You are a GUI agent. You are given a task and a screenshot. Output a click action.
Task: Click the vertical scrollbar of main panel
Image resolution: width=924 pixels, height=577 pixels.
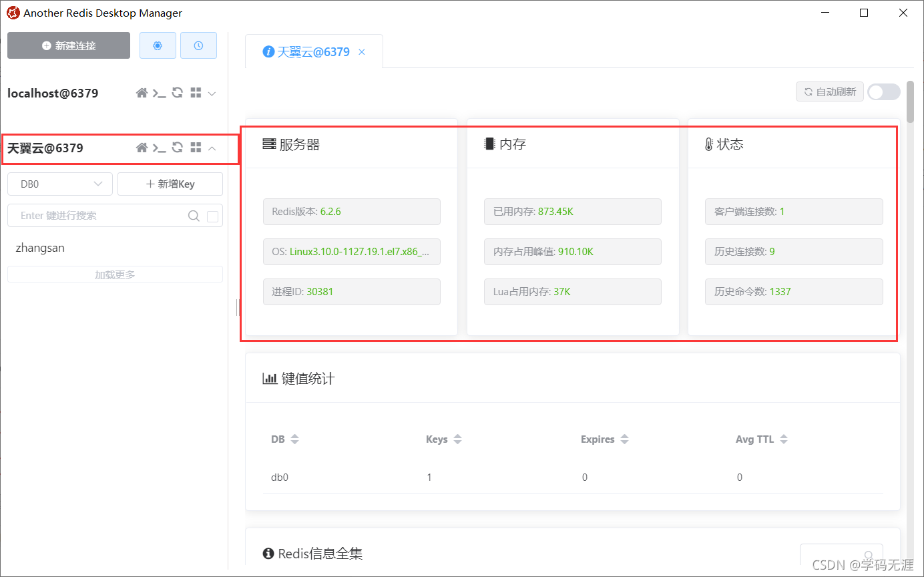[x=911, y=103]
